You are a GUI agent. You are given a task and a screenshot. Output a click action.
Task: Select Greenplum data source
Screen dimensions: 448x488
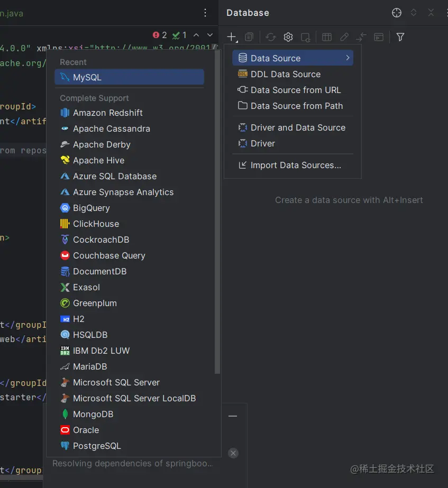click(x=129, y=303)
